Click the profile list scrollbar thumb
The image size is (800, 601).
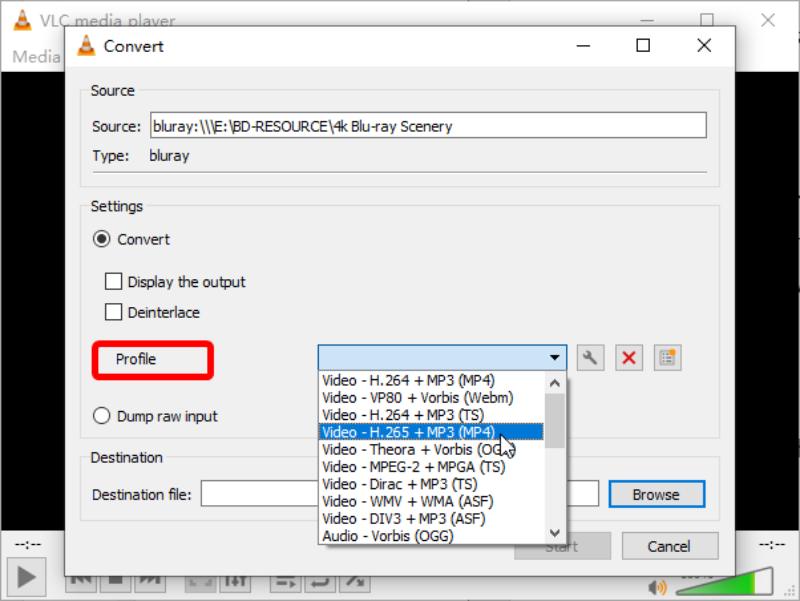tap(555, 421)
